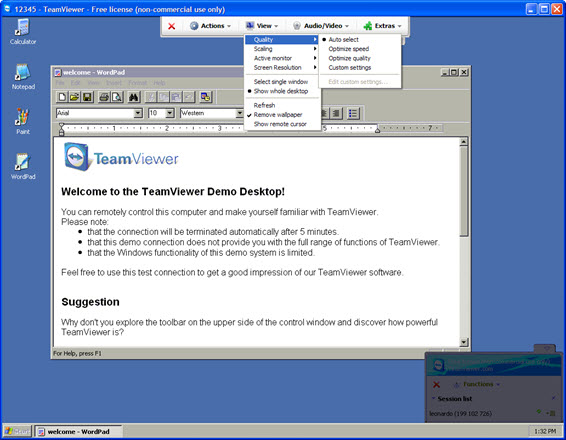This screenshot has width=566, height=440.
Task: Open the Actions dropdown in TeamViewer toolbar
Action: coord(210,26)
